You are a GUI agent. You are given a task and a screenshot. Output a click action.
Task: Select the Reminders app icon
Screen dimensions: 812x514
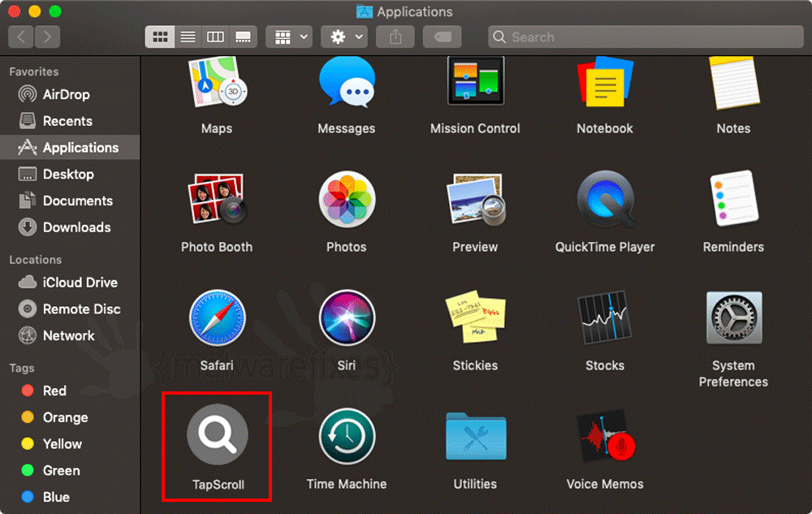click(x=734, y=198)
